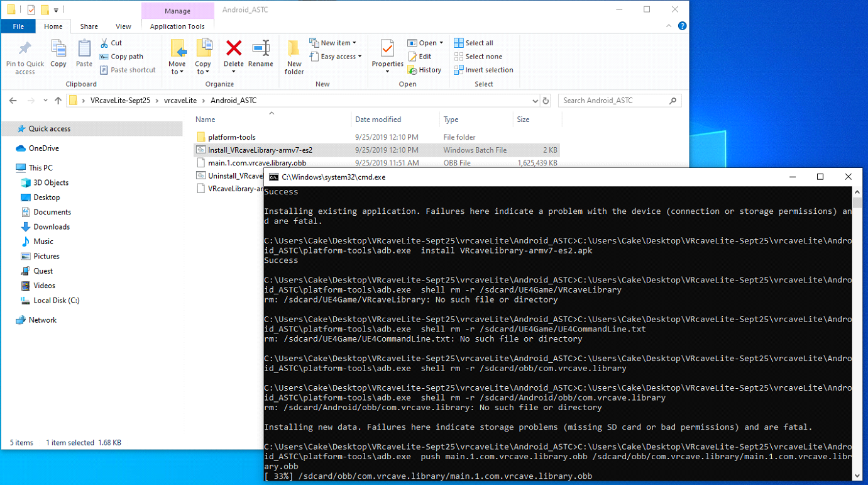Switch to the View ribbon tab
The width and height of the screenshot is (868, 485).
(x=123, y=26)
